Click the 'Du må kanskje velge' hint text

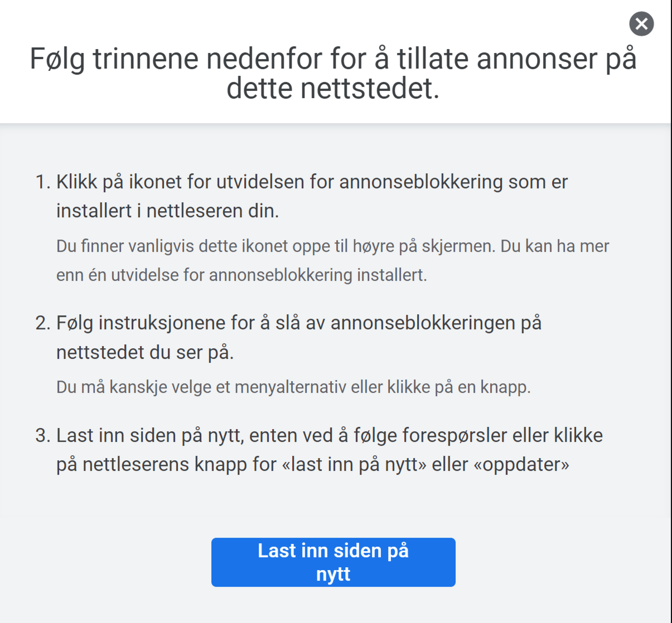pos(293,387)
